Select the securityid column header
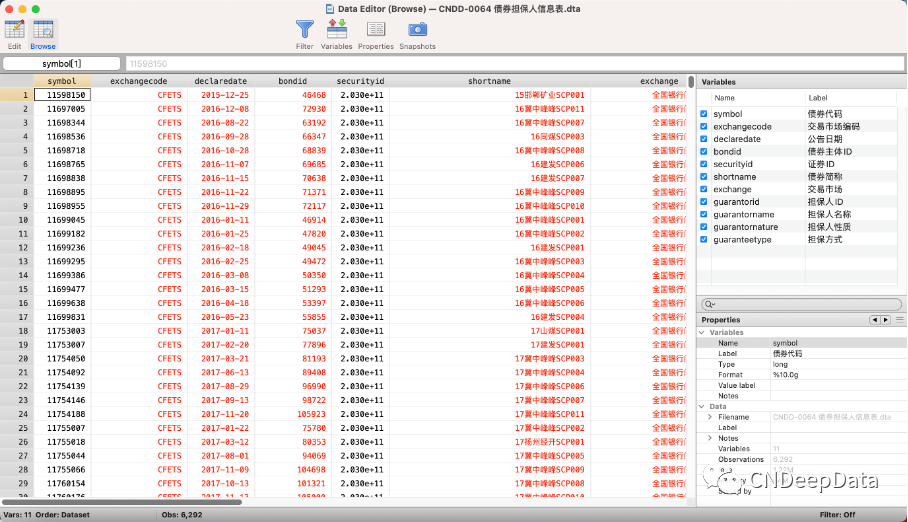The height and width of the screenshot is (522, 908). (360, 81)
